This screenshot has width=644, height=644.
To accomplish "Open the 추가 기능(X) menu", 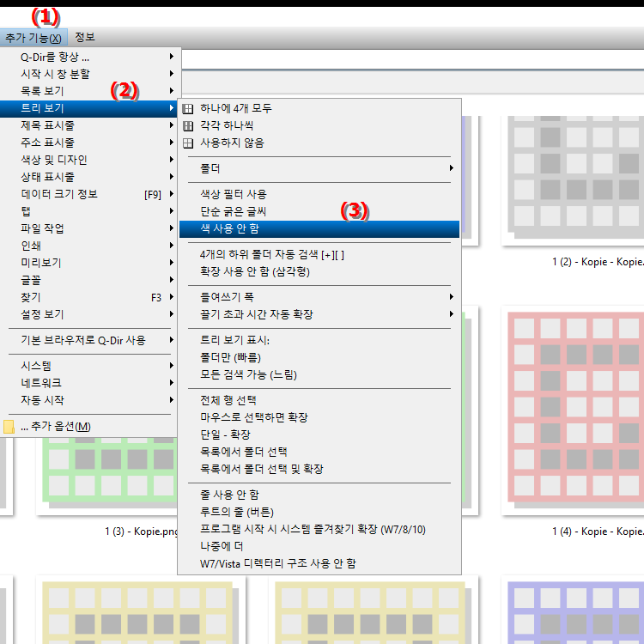I will (x=33, y=38).
